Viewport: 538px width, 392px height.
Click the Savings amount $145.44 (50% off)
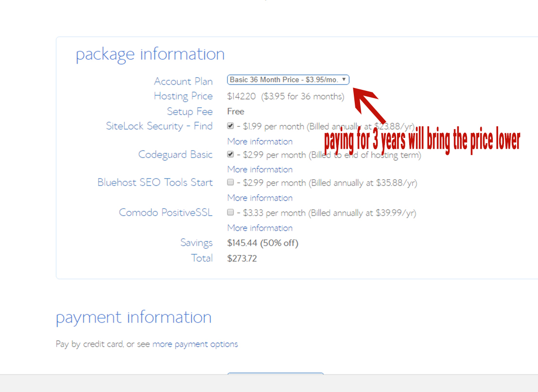(262, 243)
